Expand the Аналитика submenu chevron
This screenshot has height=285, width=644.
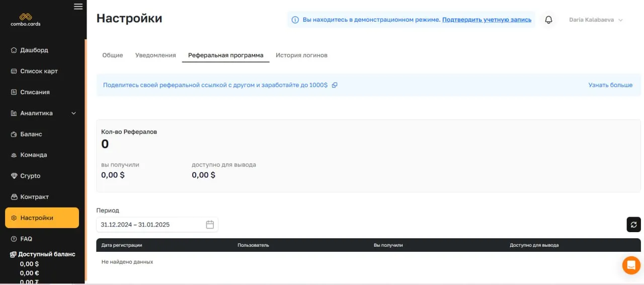click(x=73, y=113)
